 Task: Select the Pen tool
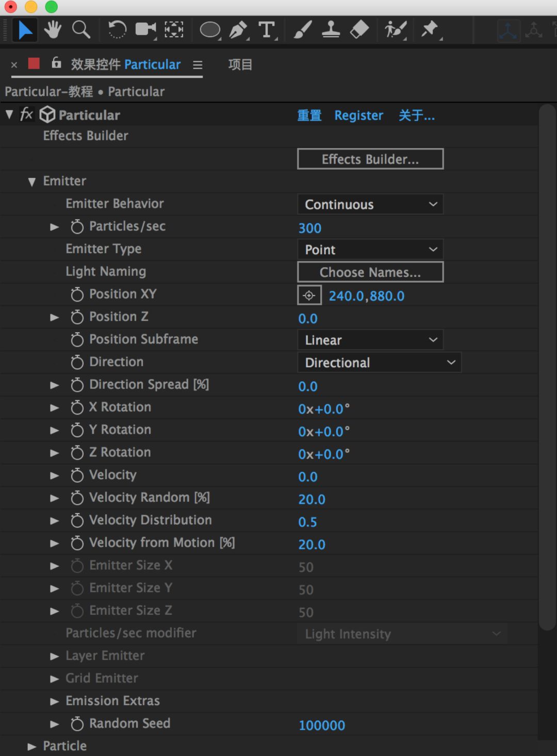pyautogui.click(x=238, y=30)
